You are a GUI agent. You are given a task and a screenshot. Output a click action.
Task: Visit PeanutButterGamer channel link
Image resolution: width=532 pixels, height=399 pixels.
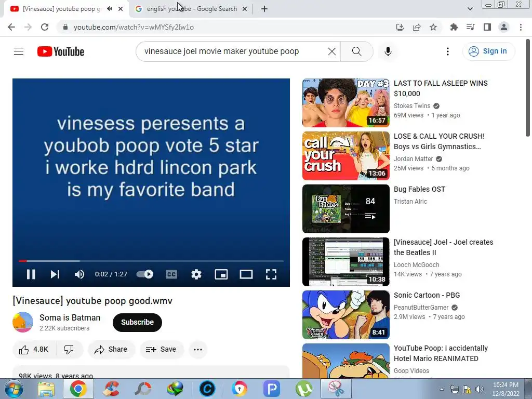(x=421, y=308)
